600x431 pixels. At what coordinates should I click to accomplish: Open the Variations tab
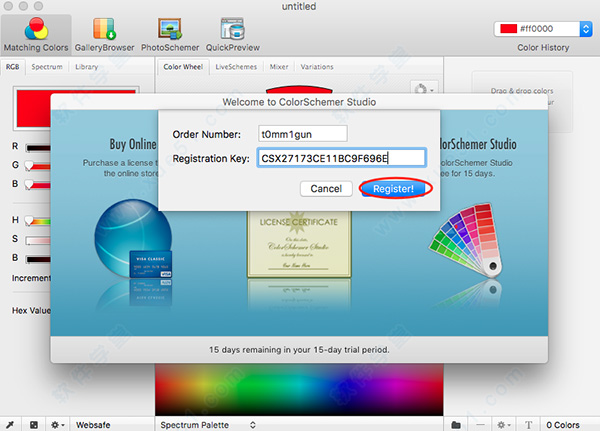[x=317, y=67]
